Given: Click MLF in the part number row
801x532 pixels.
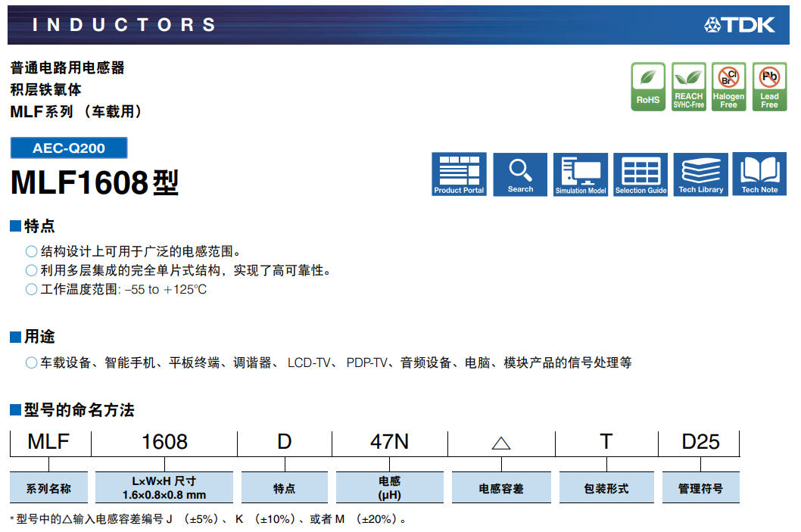Looking at the screenshot, I should click(48, 442).
